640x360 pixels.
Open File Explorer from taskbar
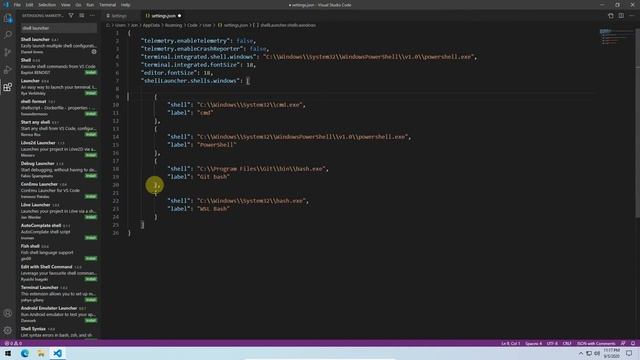pyautogui.click(x=41, y=353)
